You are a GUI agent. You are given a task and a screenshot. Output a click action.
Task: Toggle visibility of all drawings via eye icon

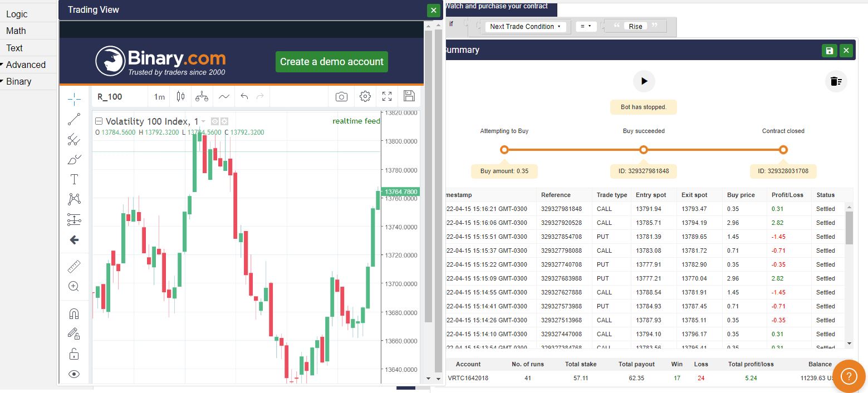tap(74, 374)
